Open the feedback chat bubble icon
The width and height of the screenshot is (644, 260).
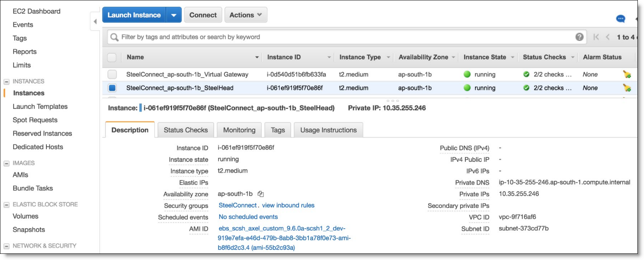[620, 19]
